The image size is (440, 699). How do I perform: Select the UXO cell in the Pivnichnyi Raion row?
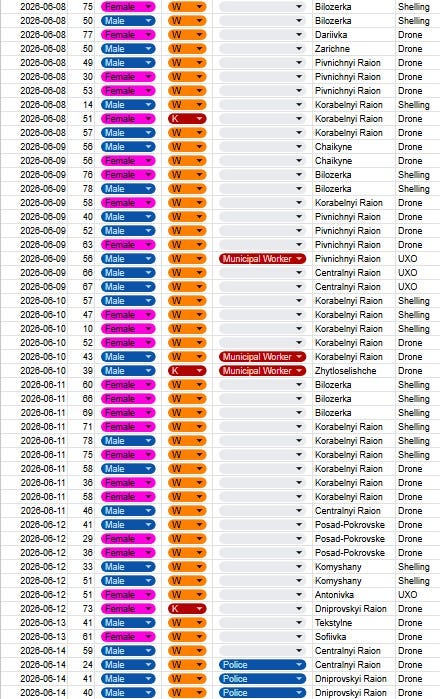pos(418,259)
